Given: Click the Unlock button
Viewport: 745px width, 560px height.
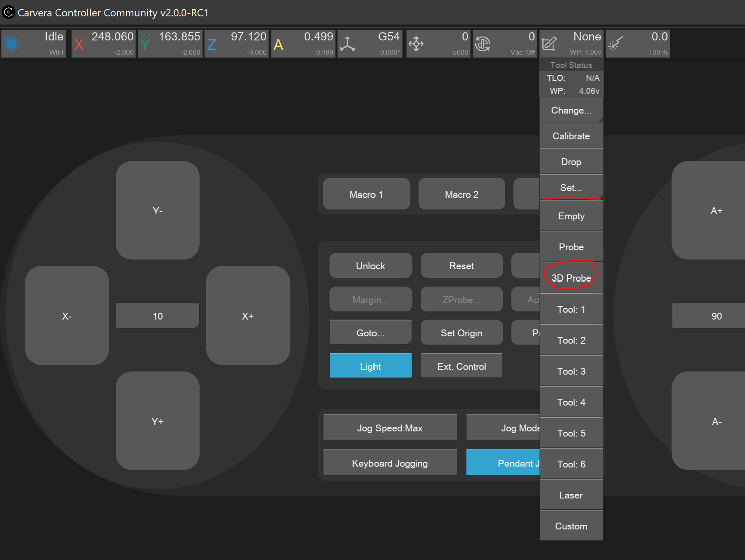Looking at the screenshot, I should 370,266.
